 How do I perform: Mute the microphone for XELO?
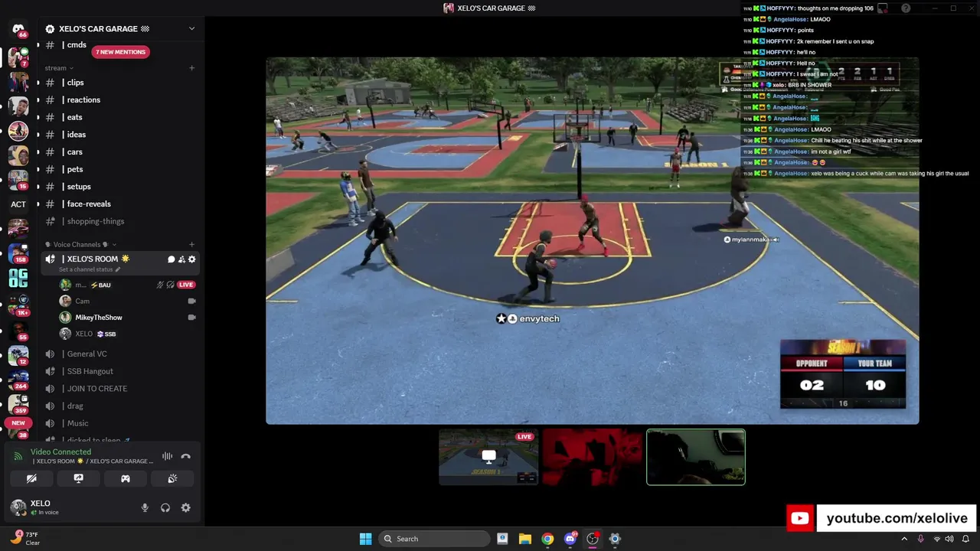coord(145,507)
